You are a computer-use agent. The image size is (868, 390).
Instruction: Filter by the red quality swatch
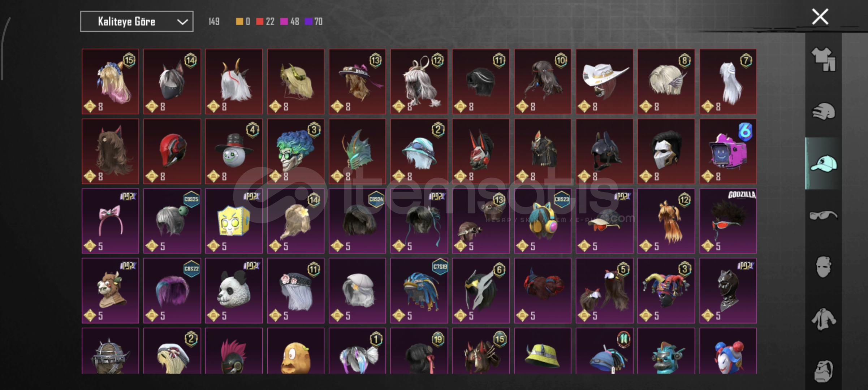(x=259, y=22)
